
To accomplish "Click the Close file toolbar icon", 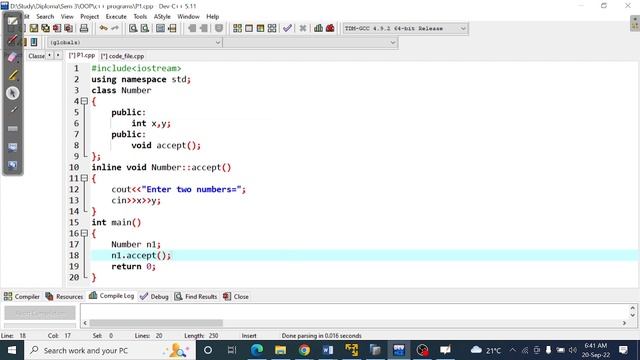I will (x=57, y=28).
